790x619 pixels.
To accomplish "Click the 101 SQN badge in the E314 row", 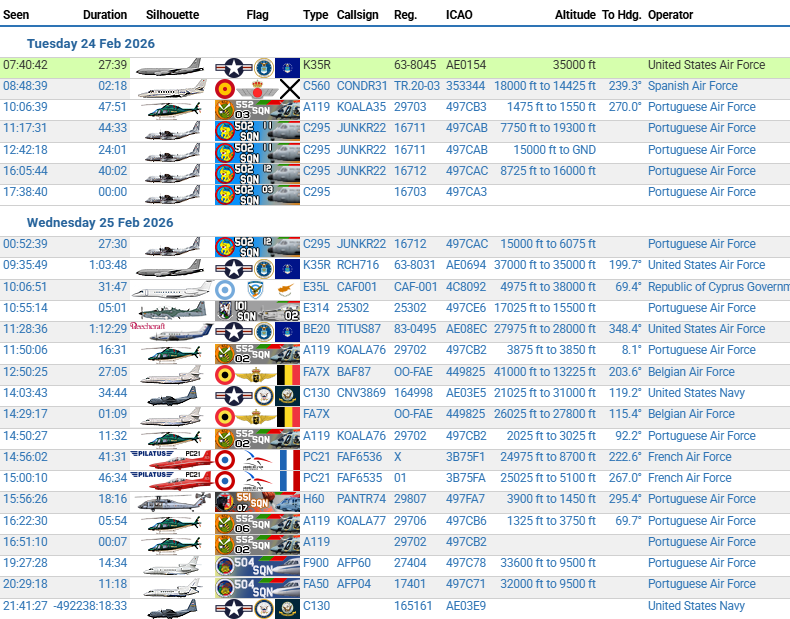I will pos(257,311).
